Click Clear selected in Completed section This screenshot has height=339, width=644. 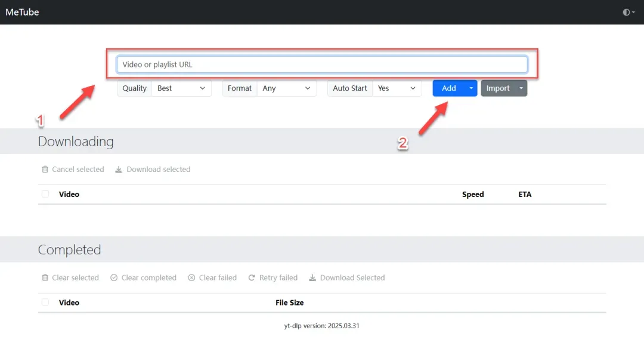pos(70,278)
